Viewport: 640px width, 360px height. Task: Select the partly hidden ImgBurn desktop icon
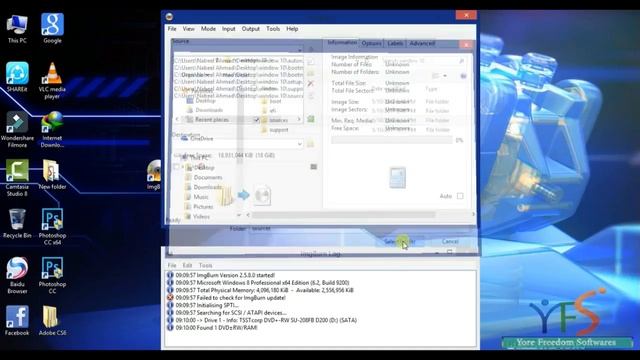154,175
